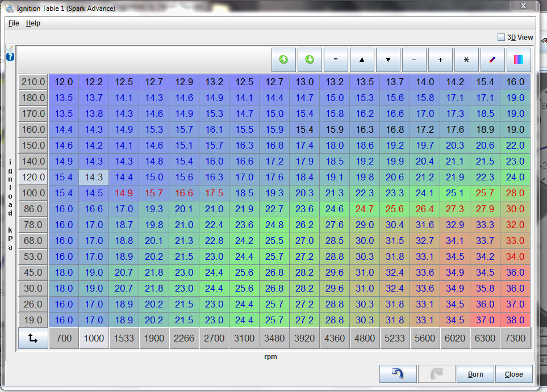Click the second green circular arrow button
547x392 pixels.
coord(310,60)
